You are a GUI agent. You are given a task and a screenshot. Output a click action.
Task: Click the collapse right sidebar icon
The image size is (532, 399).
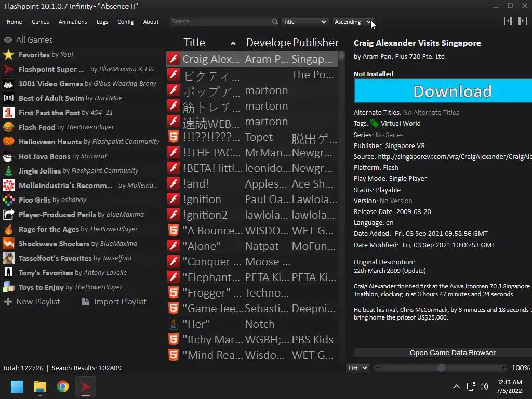pos(522,21)
